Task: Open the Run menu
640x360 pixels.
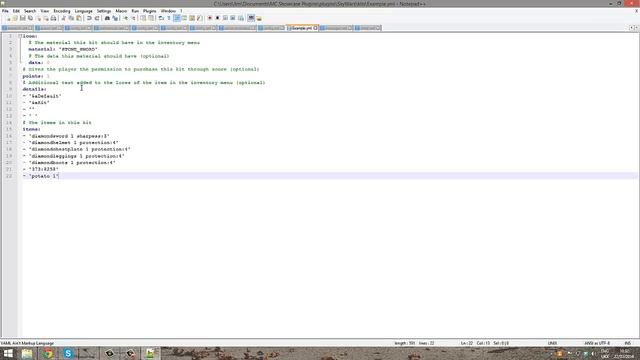Action: [135, 11]
